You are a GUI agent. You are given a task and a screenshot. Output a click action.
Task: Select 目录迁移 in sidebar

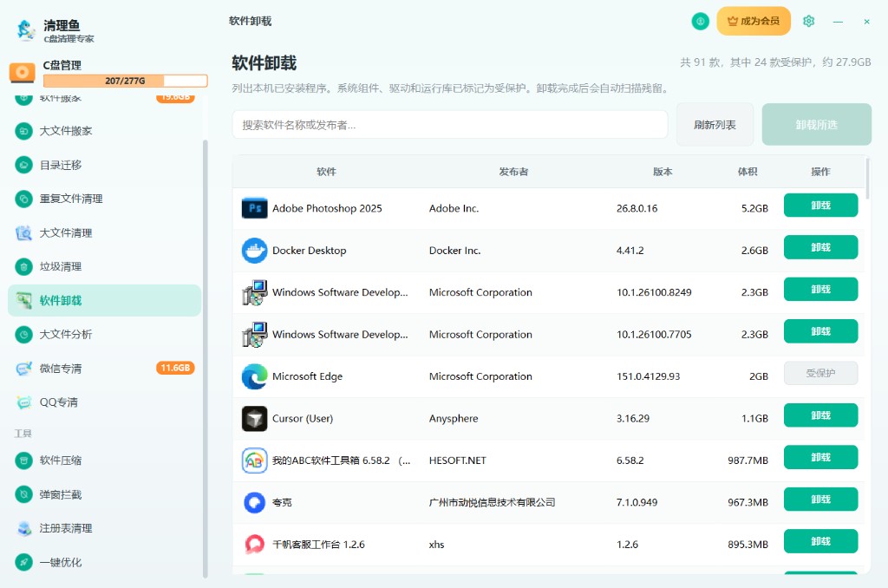(x=105, y=165)
